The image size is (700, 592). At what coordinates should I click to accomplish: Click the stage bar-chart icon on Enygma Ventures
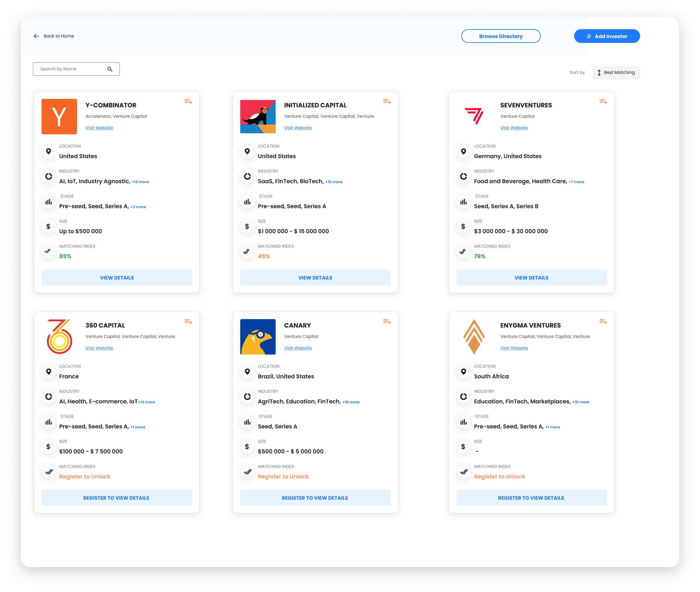(463, 422)
